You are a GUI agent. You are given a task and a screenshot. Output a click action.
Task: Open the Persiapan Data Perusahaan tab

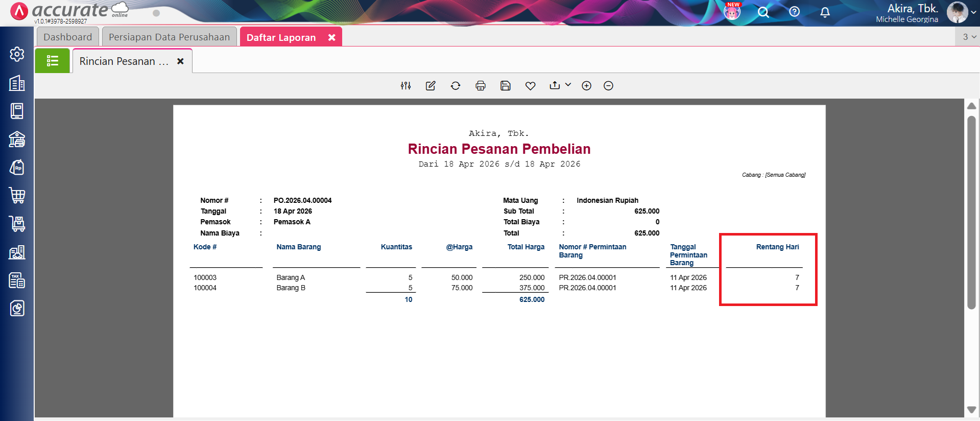[169, 37]
